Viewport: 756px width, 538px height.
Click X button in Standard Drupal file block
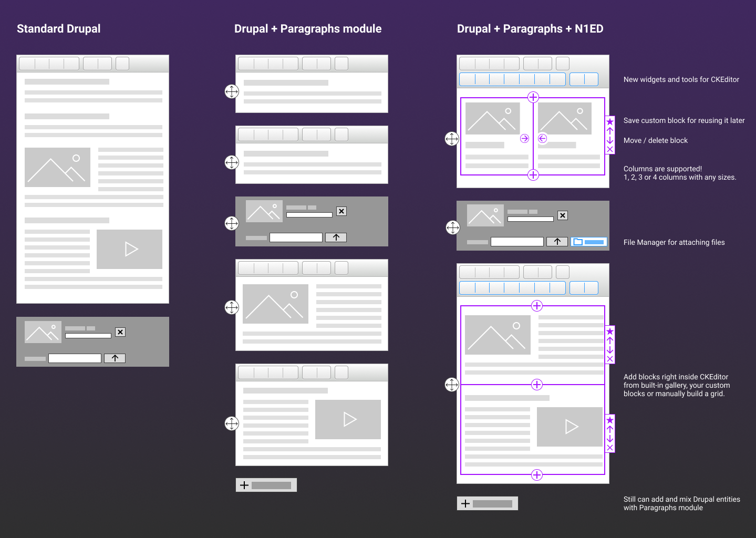(120, 332)
